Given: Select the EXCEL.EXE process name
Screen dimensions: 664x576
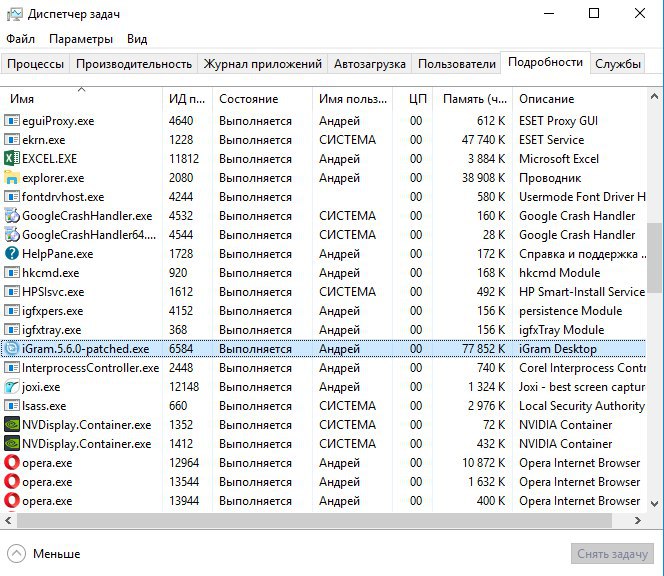Looking at the screenshot, I should 50,159.
